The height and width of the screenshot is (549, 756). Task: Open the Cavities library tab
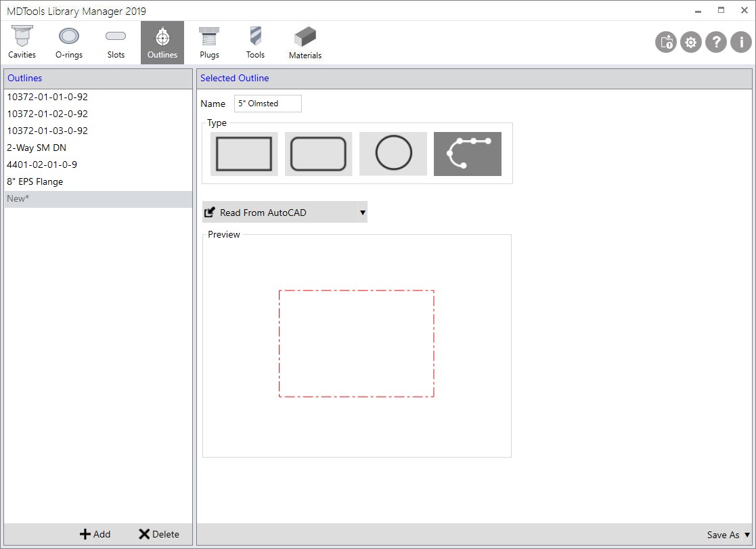(x=22, y=43)
